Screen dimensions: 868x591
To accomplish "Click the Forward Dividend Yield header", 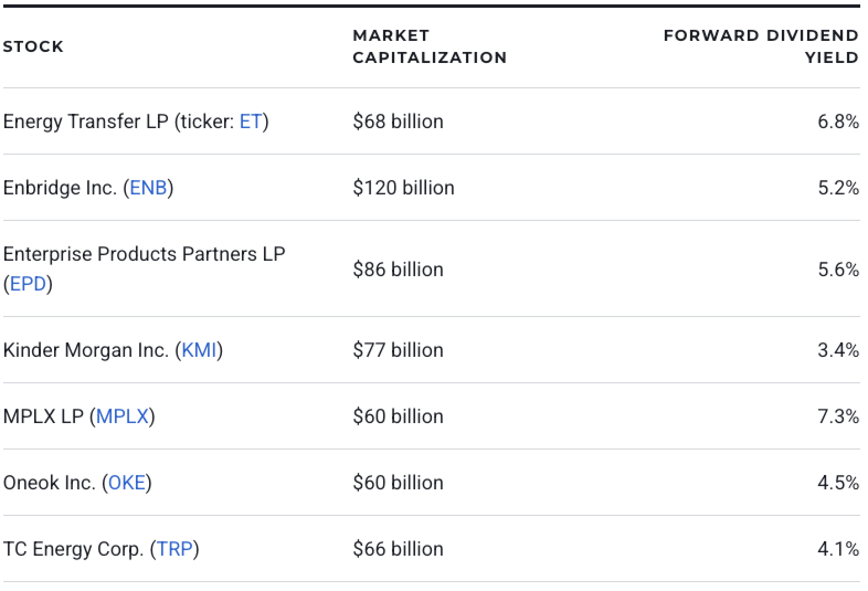I will pyautogui.click(x=760, y=46).
